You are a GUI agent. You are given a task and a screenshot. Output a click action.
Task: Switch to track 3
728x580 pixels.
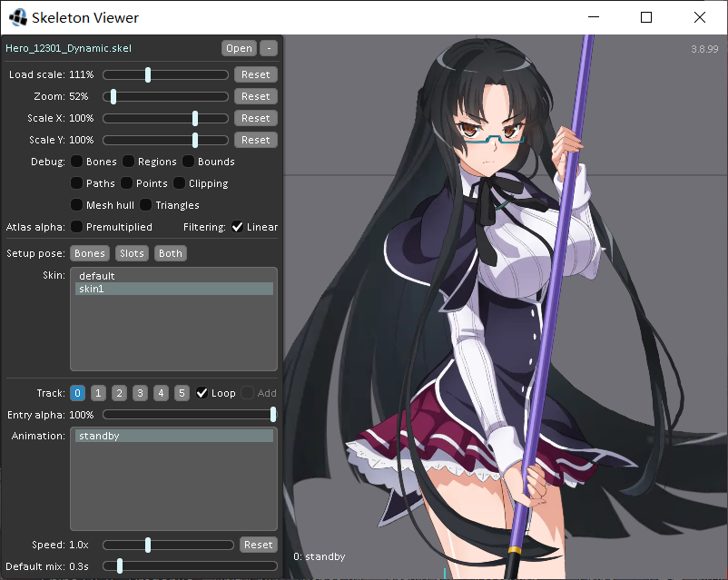tap(140, 393)
